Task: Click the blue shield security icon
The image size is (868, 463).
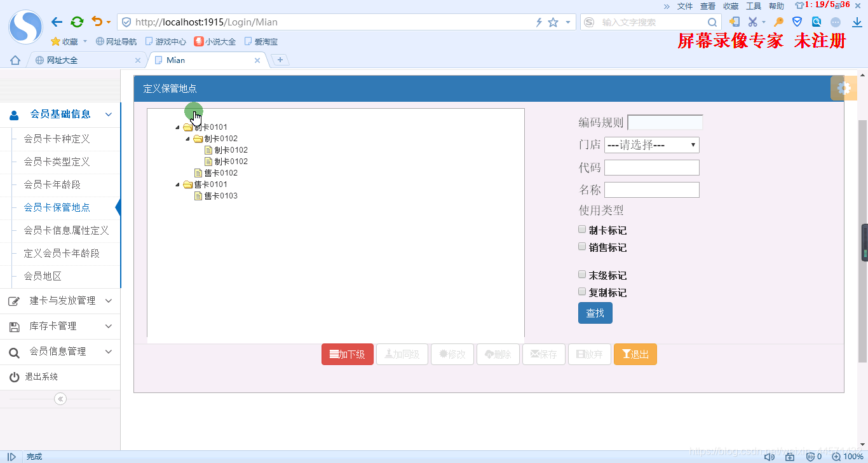Action: coord(797,22)
